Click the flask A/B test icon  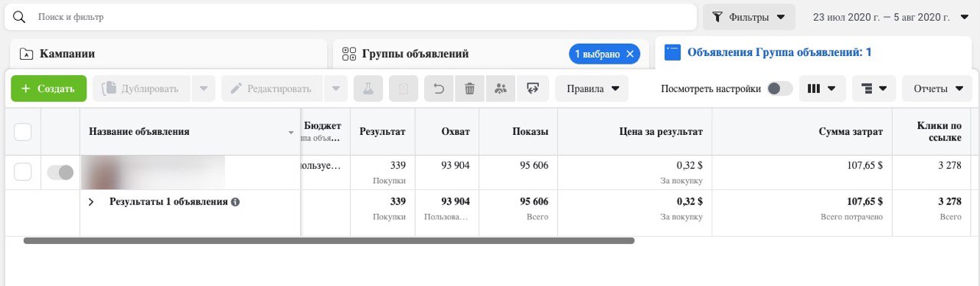click(x=368, y=89)
